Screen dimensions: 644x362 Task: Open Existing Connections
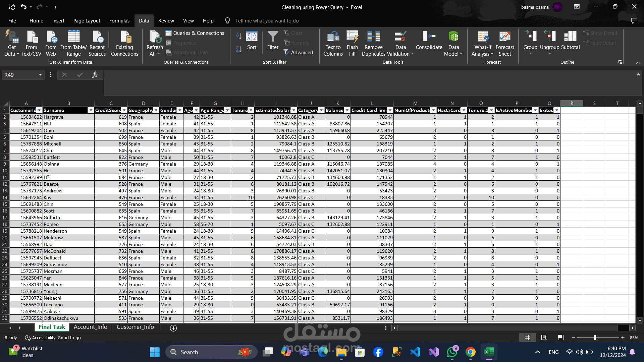pyautogui.click(x=124, y=44)
